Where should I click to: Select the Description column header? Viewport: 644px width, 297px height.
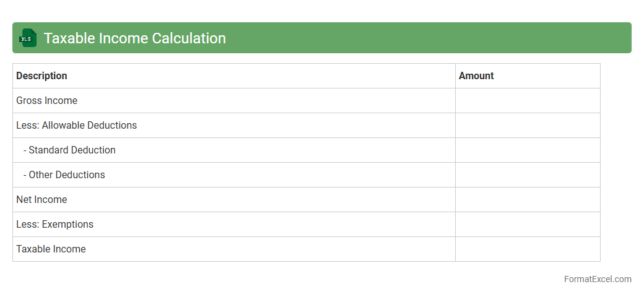point(41,76)
